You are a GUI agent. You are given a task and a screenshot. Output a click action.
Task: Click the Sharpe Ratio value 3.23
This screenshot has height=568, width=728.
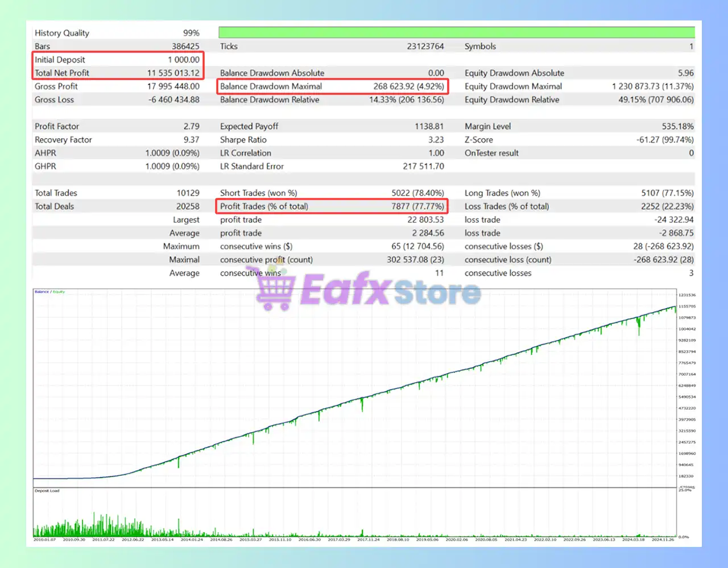point(436,140)
